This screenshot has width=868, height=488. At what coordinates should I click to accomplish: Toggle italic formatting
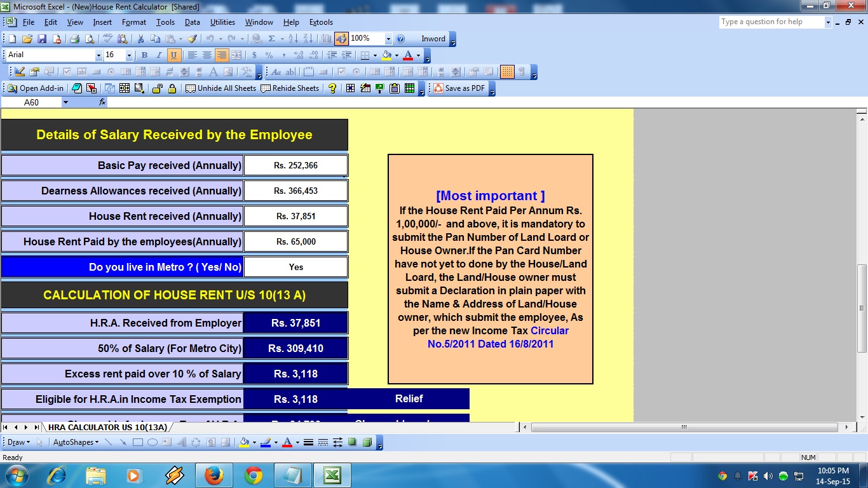(x=158, y=55)
